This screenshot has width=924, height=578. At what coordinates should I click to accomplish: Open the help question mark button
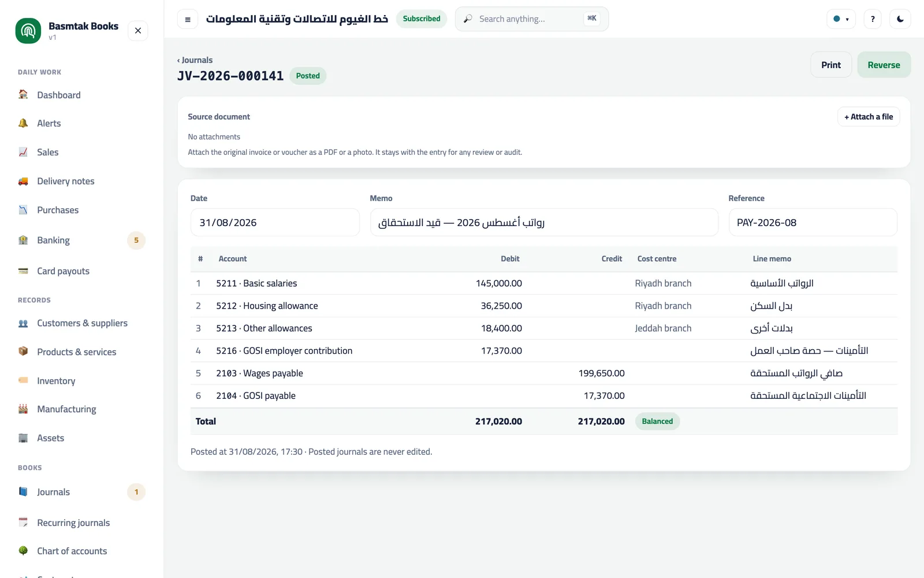point(873,19)
